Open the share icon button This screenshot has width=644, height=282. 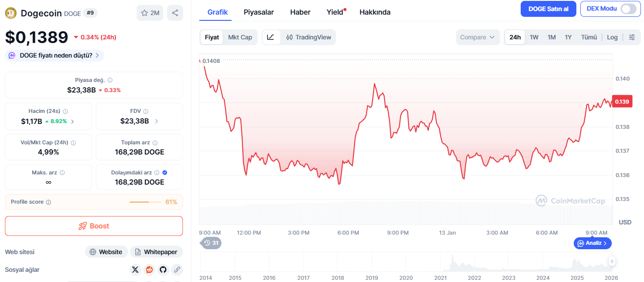175,13
